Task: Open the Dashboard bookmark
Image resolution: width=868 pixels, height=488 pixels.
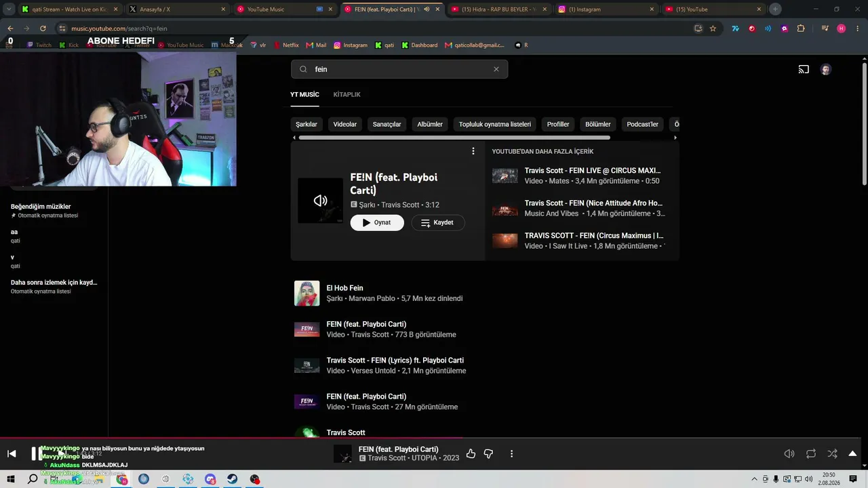Action: (420, 45)
